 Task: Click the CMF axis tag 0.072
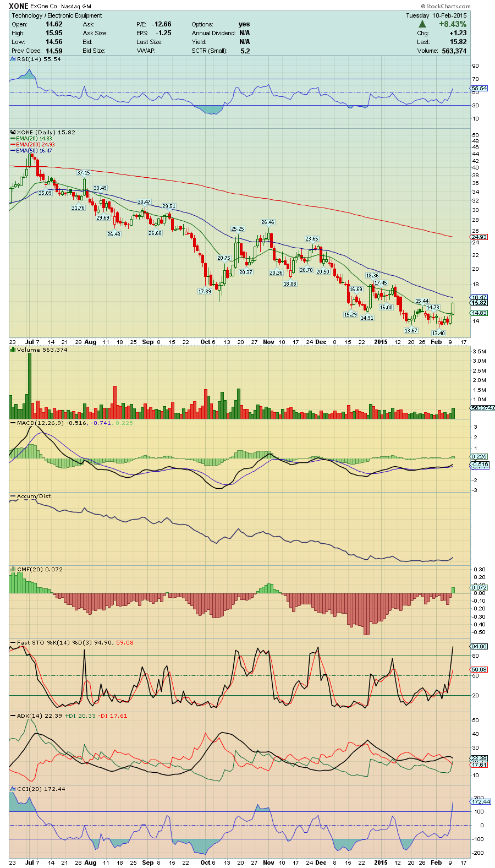click(479, 587)
